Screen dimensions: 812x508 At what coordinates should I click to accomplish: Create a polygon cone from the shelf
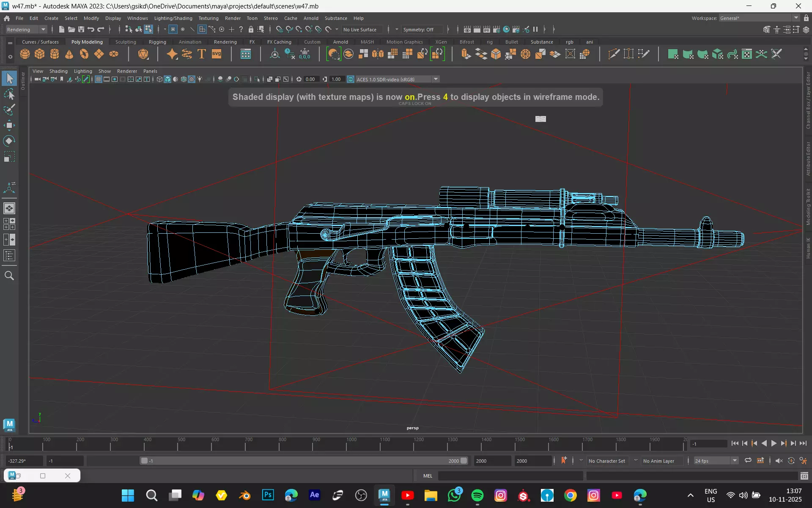(x=69, y=54)
